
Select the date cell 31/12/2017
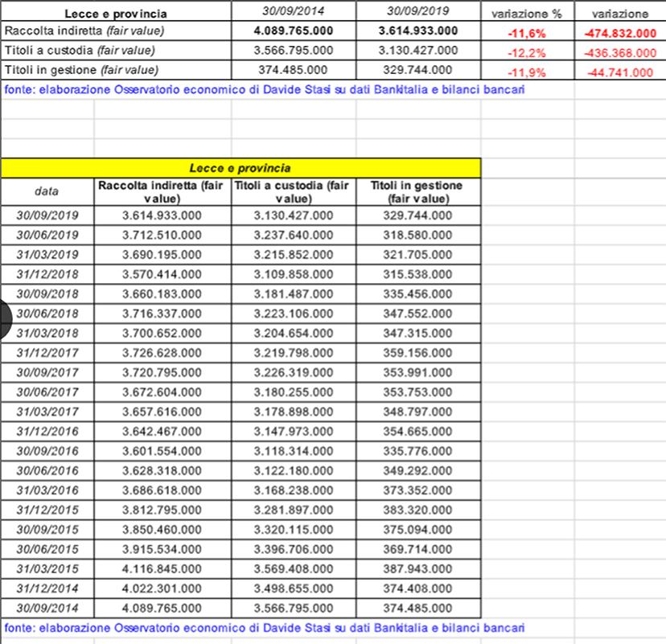pos(47,353)
